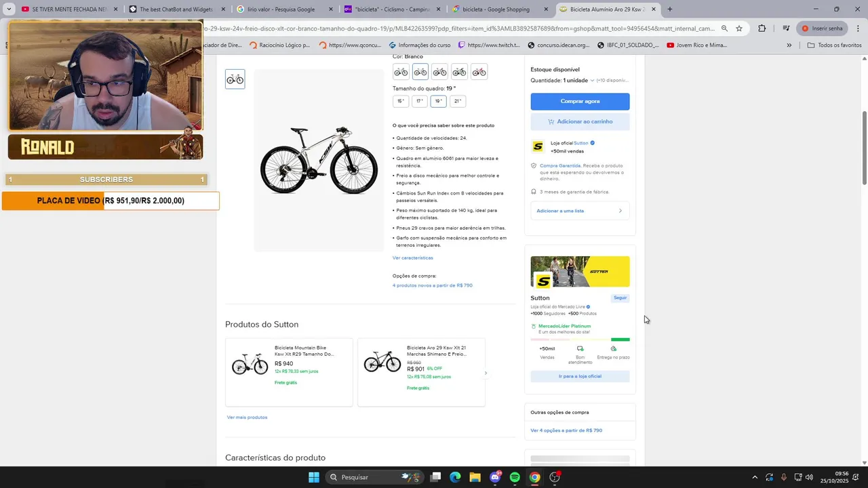Image resolution: width=868 pixels, height=488 pixels.
Task: Open a new browser tab
Action: tap(670, 9)
